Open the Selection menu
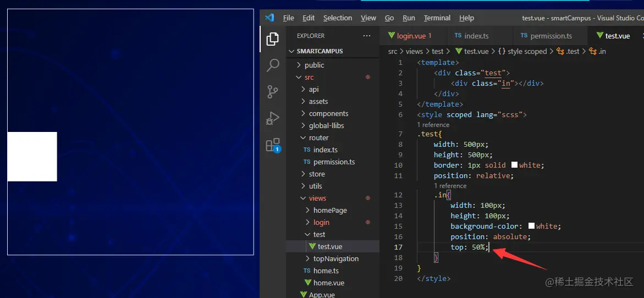Viewport: 644px width, 298px height. pos(338,18)
